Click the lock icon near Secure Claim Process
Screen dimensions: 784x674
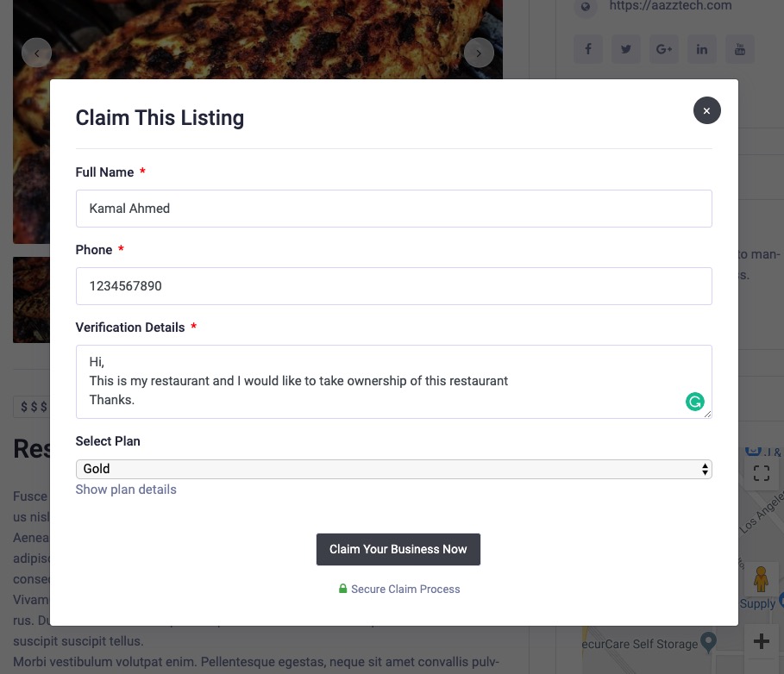342,589
